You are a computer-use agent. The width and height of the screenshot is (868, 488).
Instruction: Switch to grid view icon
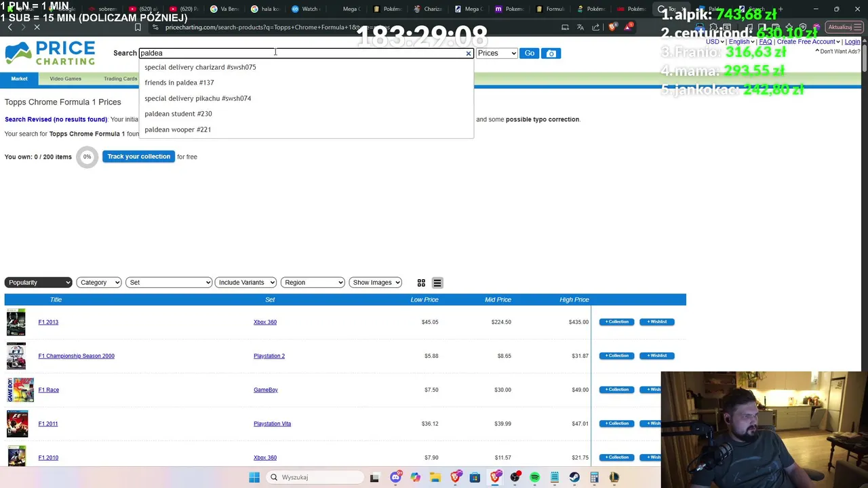point(421,283)
